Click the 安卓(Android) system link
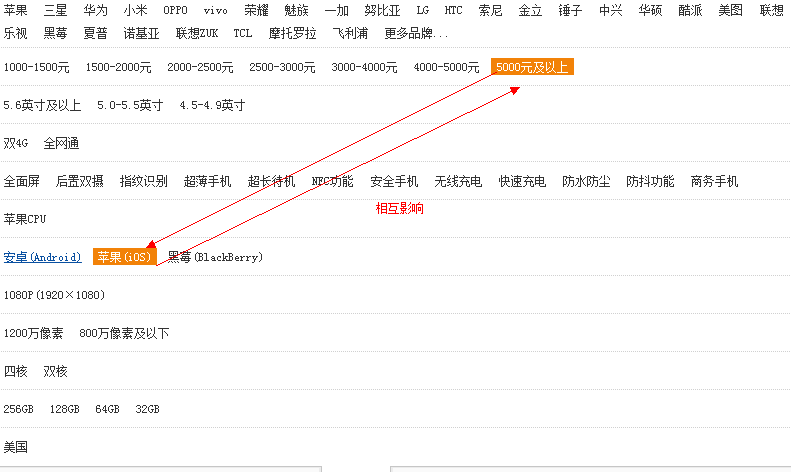 tap(42, 257)
